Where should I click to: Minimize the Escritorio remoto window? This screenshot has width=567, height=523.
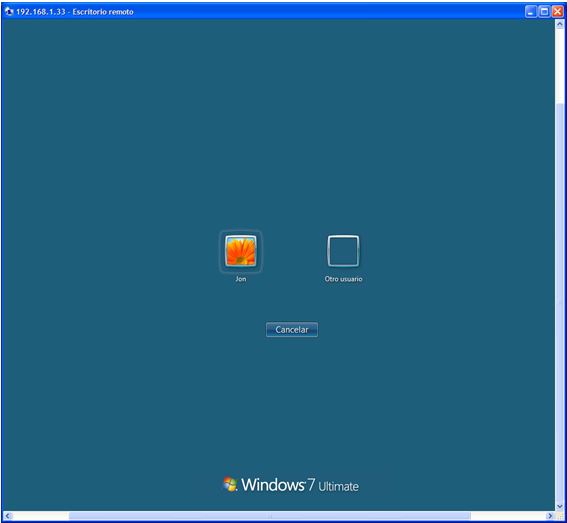pos(530,12)
